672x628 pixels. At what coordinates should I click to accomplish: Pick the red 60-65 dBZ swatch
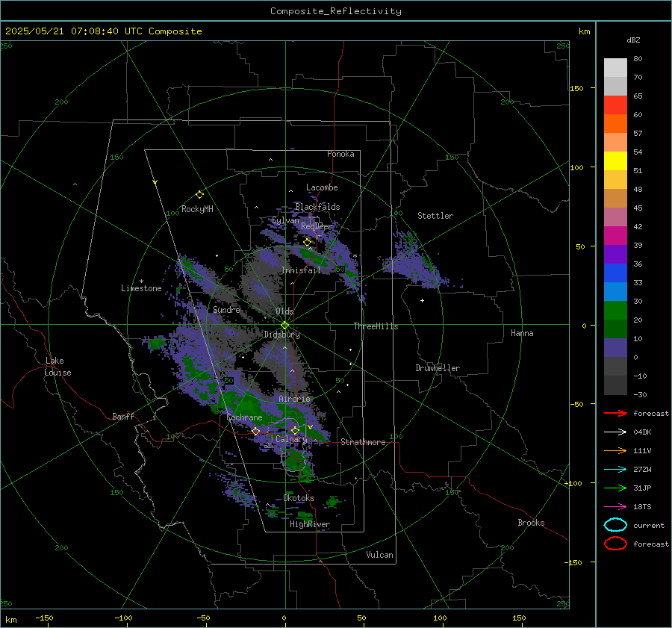[615, 105]
